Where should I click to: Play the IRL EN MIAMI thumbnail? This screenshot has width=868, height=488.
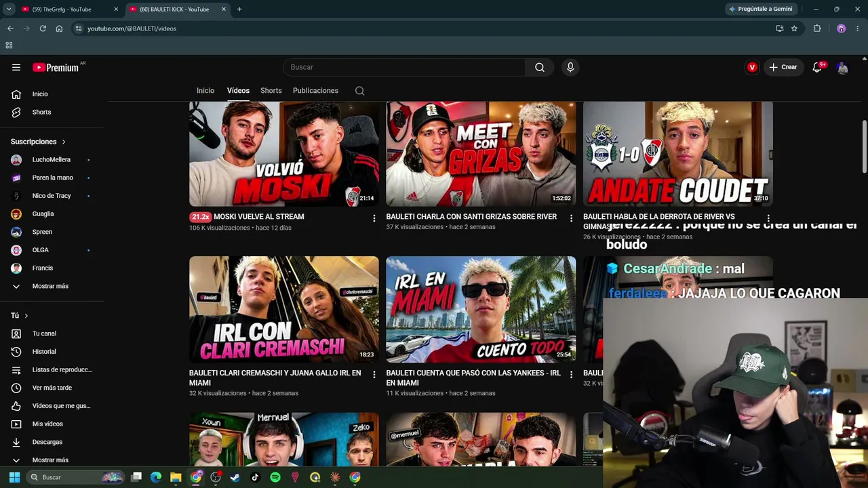tap(481, 309)
